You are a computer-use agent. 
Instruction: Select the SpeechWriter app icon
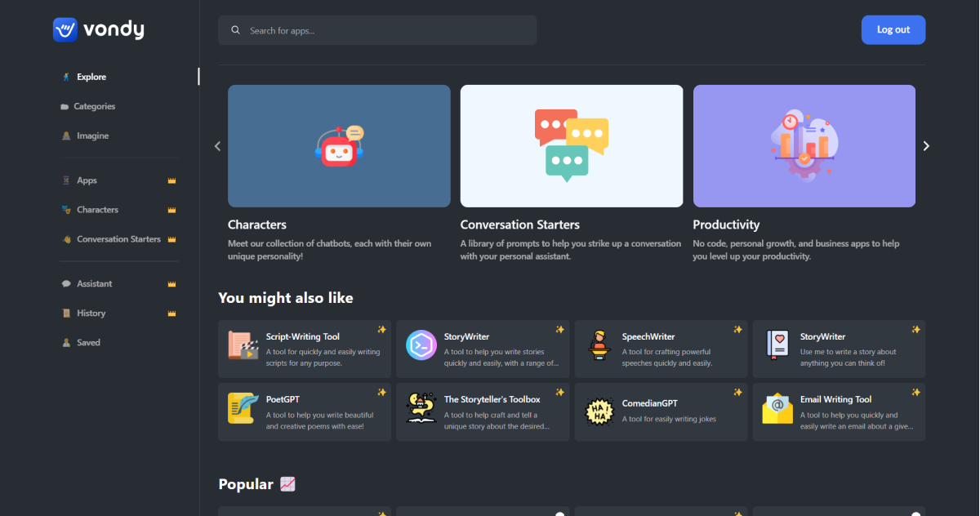click(x=599, y=345)
